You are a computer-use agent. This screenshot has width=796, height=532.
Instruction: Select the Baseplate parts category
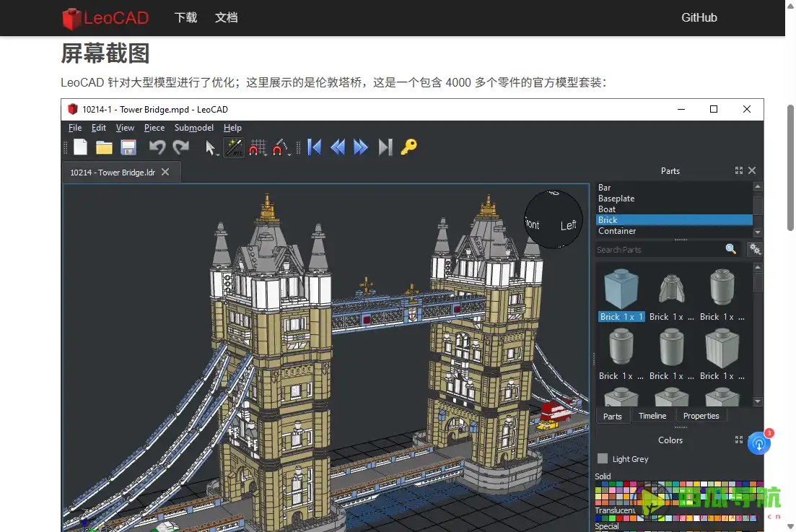pyautogui.click(x=673, y=199)
